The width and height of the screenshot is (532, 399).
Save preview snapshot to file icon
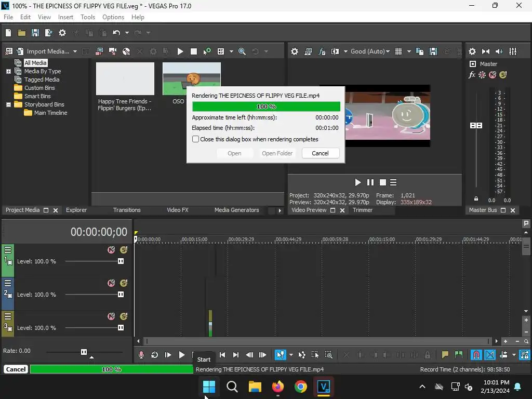coord(433,51)
